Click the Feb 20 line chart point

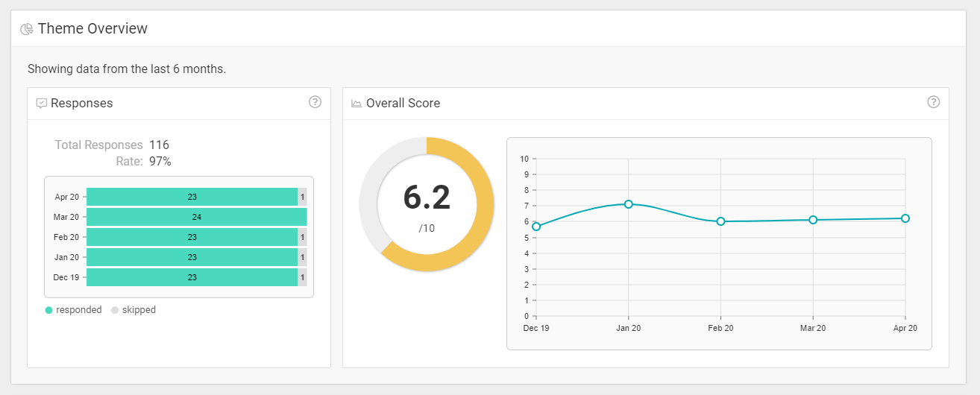(720, 221)
